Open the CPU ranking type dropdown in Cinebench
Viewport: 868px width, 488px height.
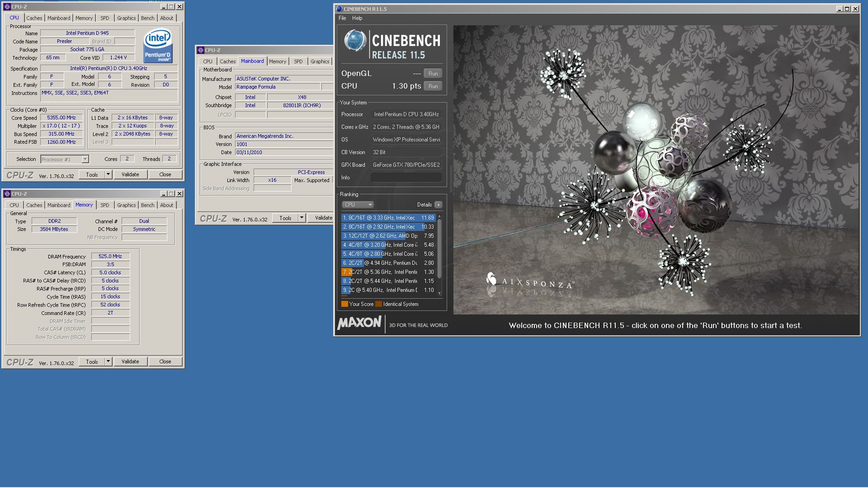(x=358, y=205)
